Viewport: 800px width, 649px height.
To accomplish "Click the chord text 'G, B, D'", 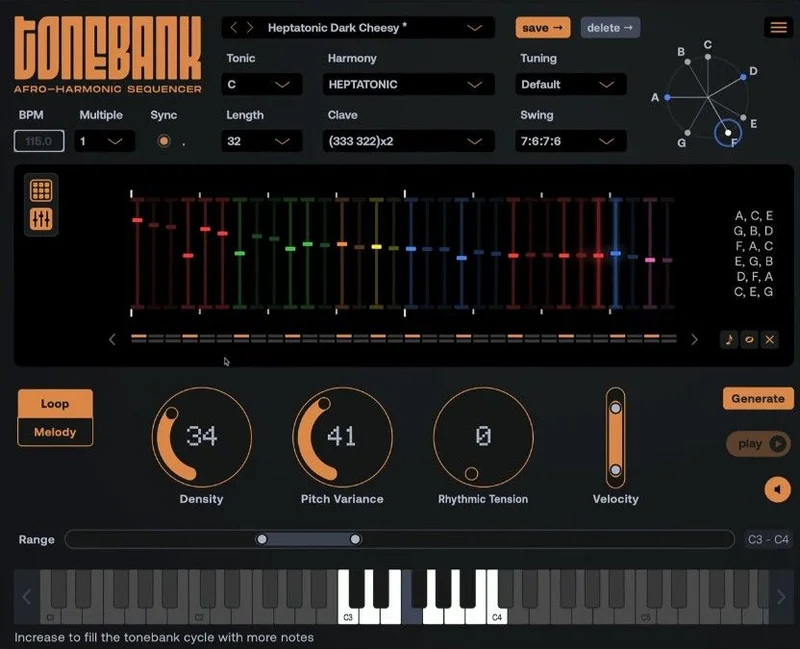I will (x=754, y=231).
